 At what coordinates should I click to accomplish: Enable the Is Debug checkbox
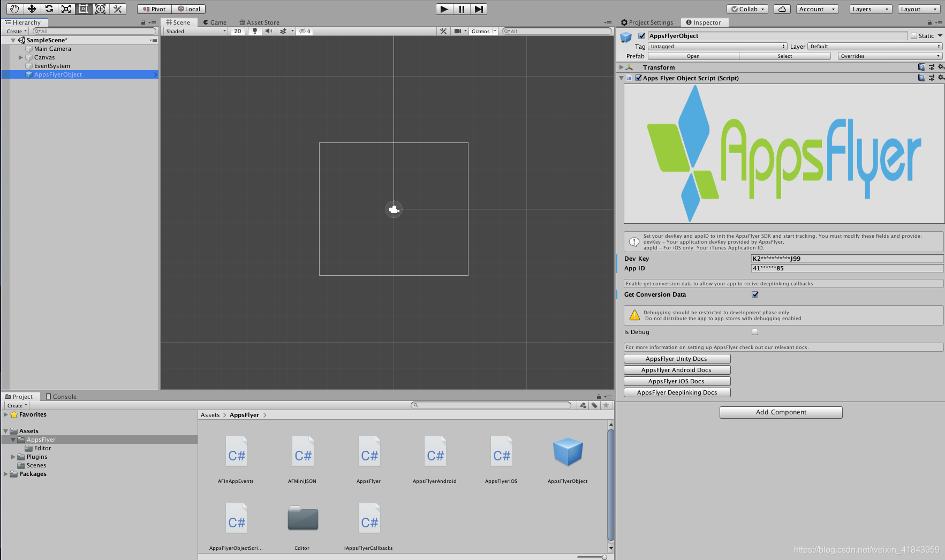point(755,332)
